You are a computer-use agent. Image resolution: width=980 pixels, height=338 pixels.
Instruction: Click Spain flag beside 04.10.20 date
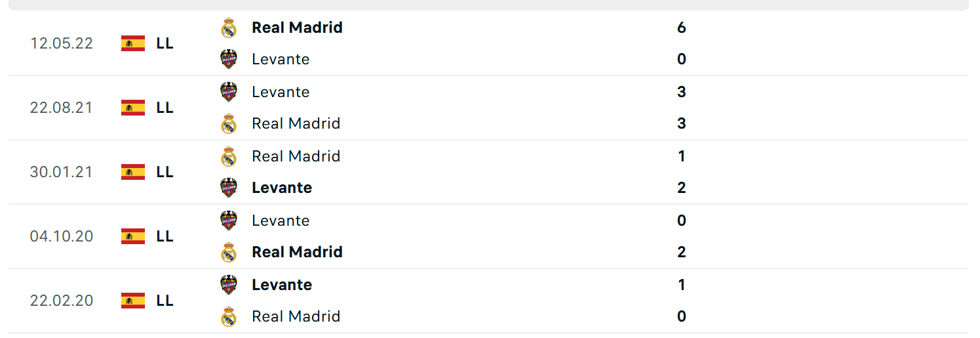point(133,236)
